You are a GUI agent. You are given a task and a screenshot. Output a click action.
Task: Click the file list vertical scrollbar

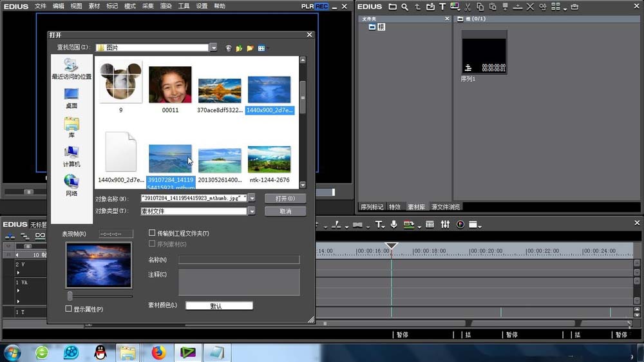click(303, 122)
